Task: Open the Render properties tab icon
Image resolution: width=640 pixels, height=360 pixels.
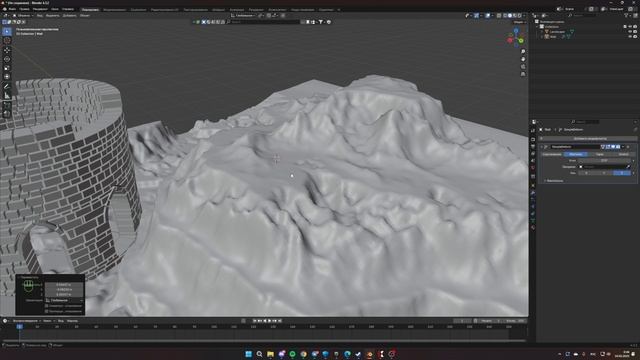Action: coord(533,139)
